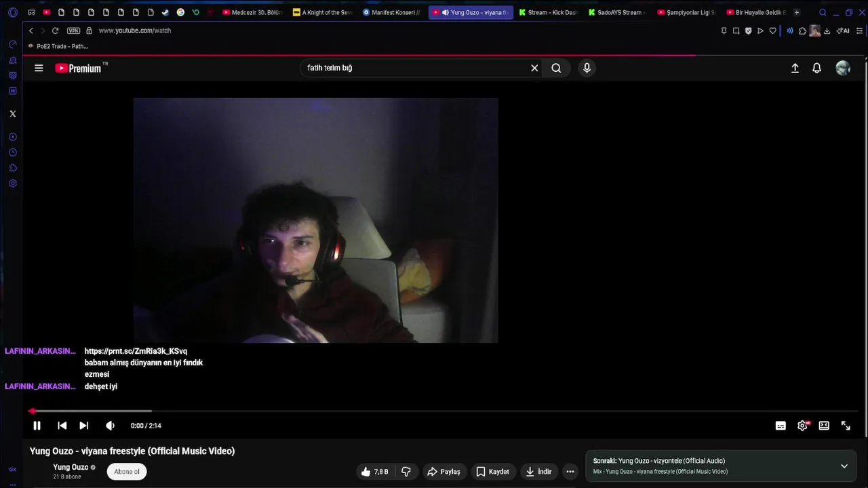Open the Aria AI toolbar button
Image resolution: width=868 pixels, height=488 pixels.
[x=843, y=30]
